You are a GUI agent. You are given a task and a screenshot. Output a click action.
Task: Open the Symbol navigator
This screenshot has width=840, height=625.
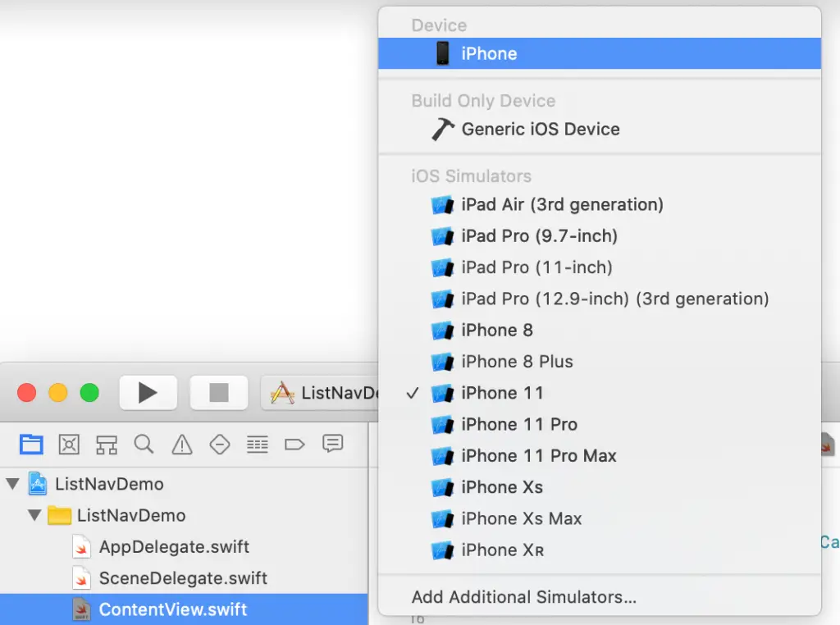(107, 445)
